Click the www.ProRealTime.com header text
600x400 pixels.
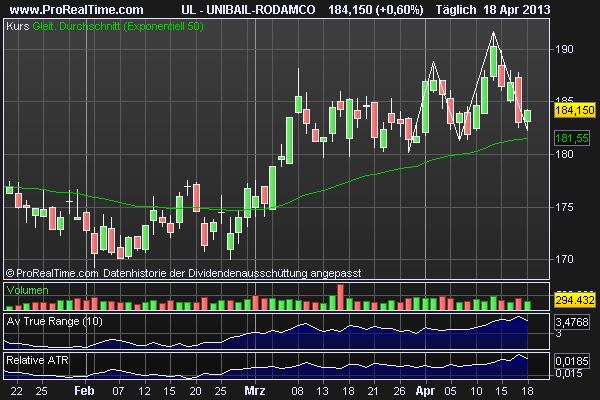(x=77, y=10)
